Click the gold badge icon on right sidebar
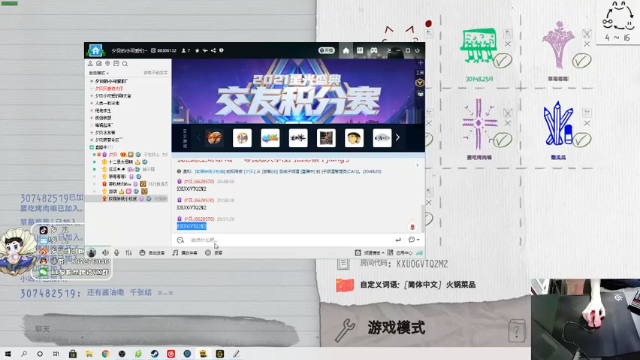This screenshot has height=360, width=640. tap(420, 83)
